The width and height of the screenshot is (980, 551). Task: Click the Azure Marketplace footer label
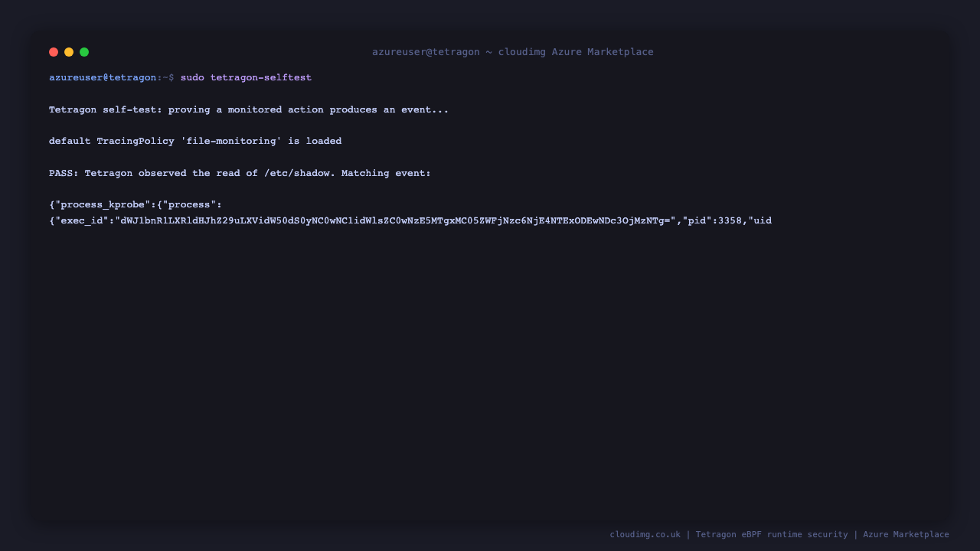point(906,535)
